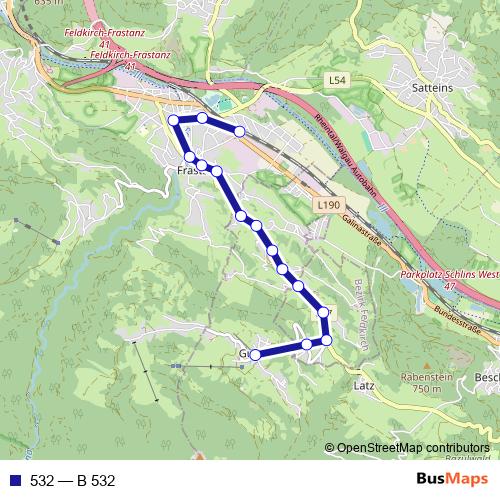Select the Rheintal/Walgau Autobahn road label

346,156
